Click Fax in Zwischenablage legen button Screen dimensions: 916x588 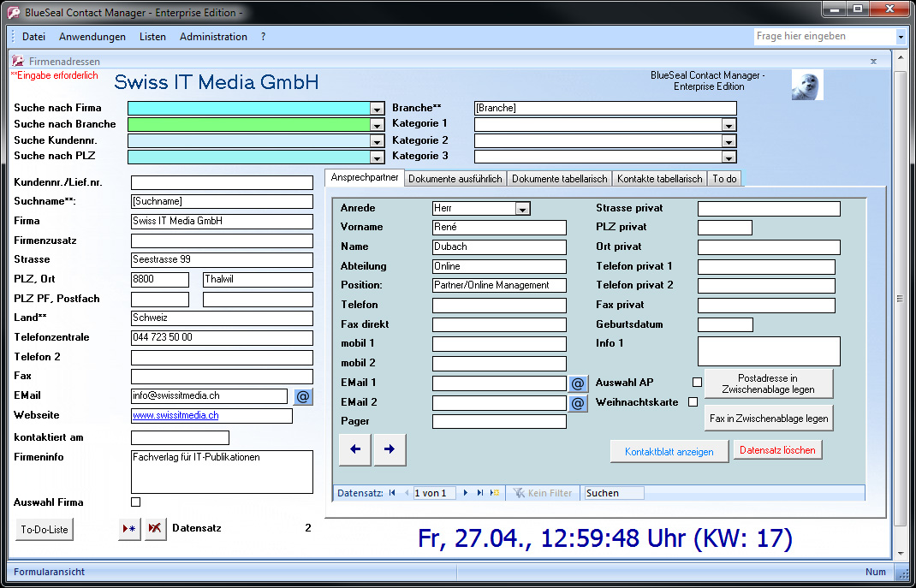(x=768, y=418)
